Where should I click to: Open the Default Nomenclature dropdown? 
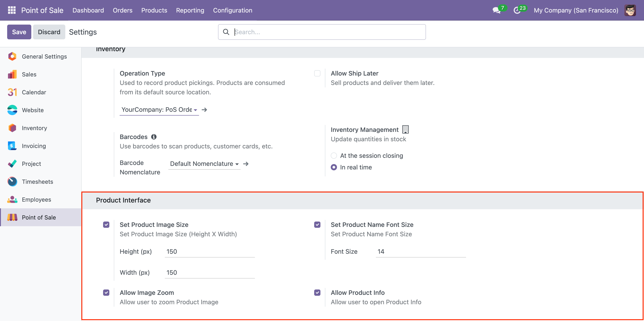(x=204, y=164)
